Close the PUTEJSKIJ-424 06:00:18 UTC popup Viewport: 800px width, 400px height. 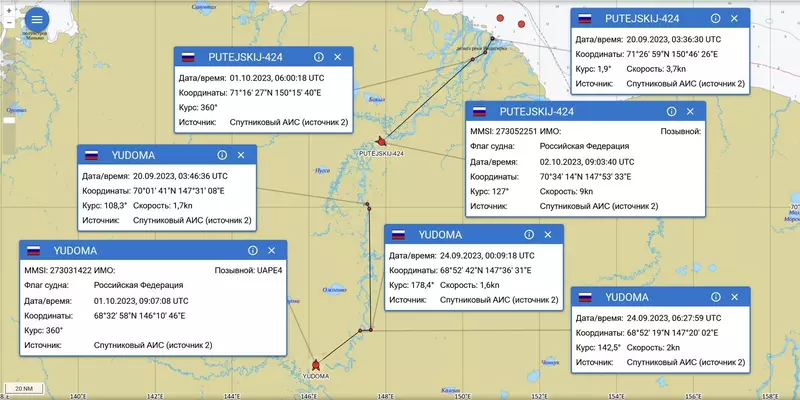[x=337, y=57]
